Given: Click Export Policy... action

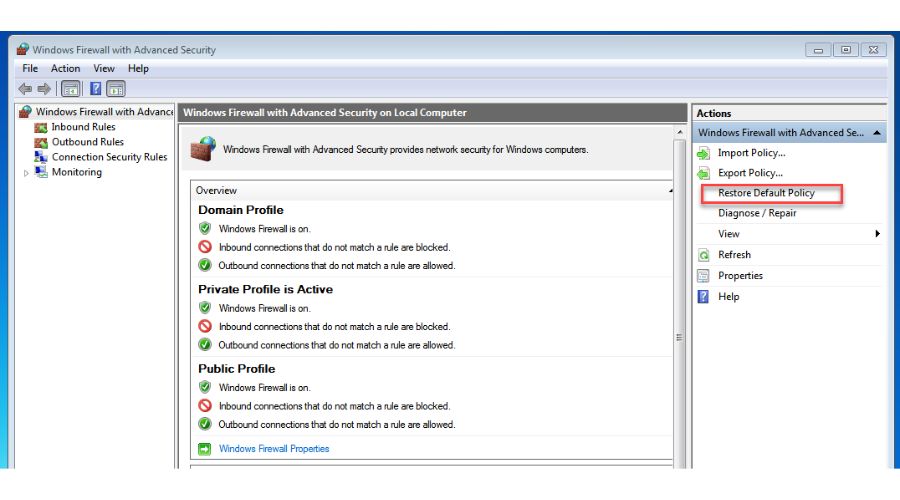Looking at the screenshot, I should click(x=750, y=173).
